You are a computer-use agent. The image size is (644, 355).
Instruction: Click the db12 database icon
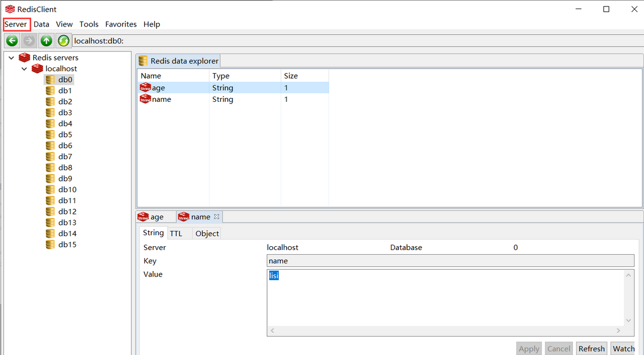tap(50, 211)
